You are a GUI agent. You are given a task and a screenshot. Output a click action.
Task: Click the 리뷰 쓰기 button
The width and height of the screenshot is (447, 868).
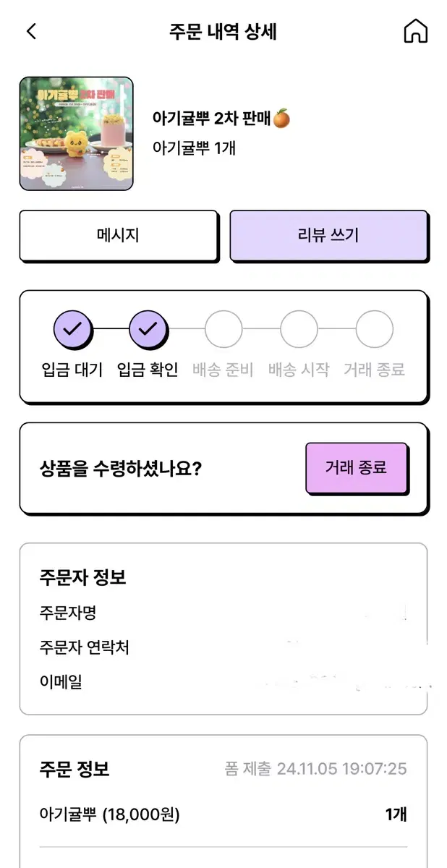tap(329, 236)
